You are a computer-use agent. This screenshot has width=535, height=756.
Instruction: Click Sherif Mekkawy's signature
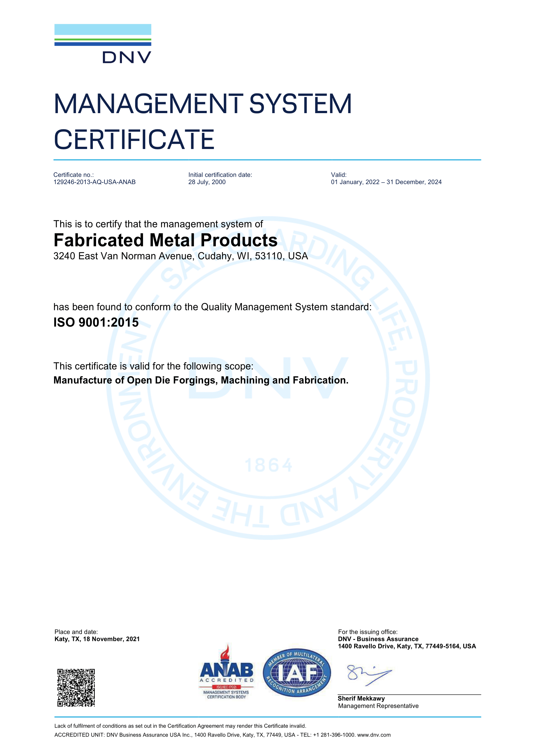click(369, 675)
